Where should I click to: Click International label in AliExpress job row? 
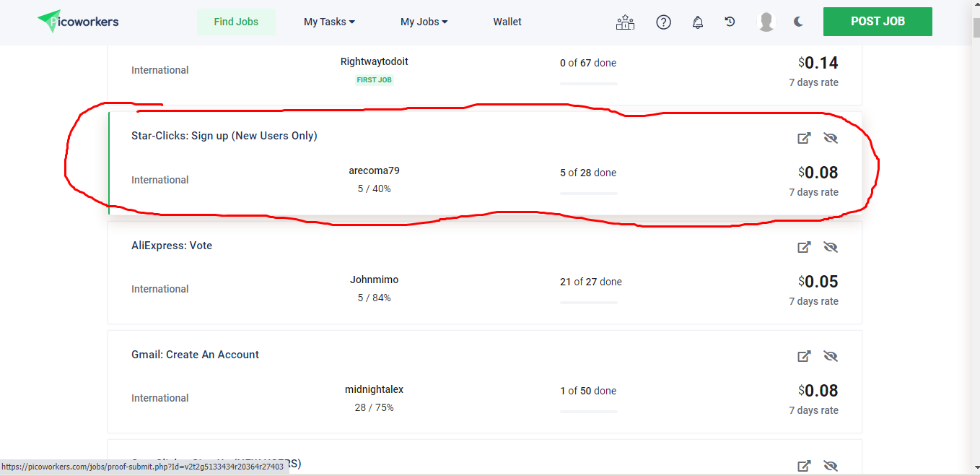160,289
